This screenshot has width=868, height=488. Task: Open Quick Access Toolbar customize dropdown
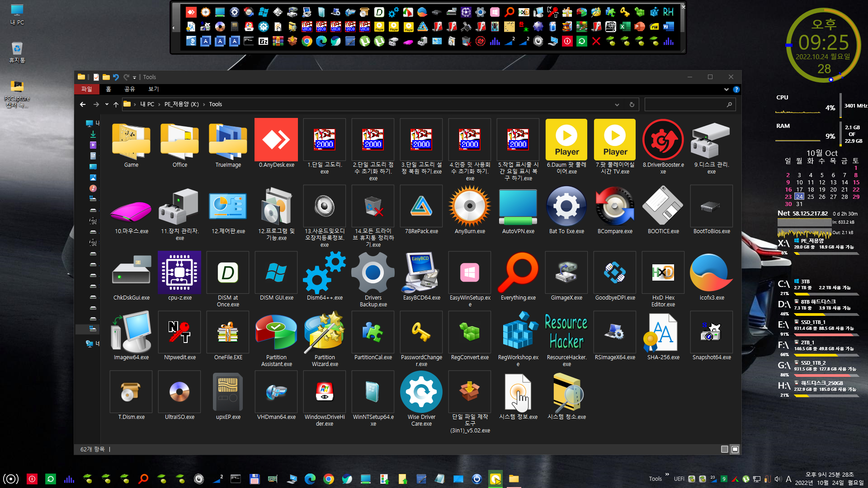click(134, 77)
